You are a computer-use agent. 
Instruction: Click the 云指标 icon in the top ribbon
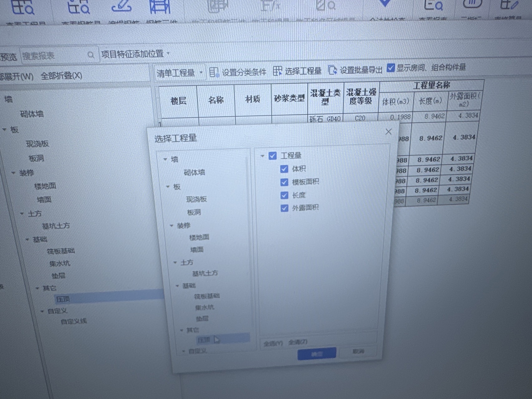pyautogui.click(x=472, y=4)
